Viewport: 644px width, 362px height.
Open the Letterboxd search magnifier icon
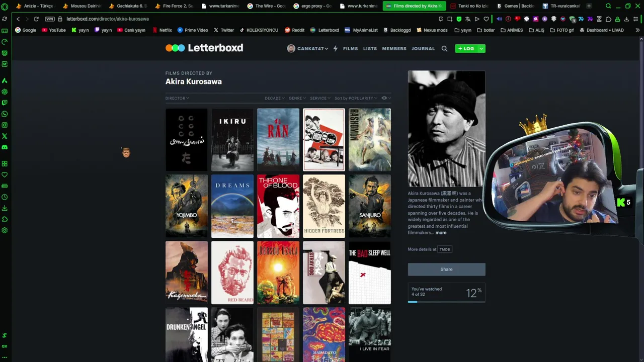pos(444,49)
